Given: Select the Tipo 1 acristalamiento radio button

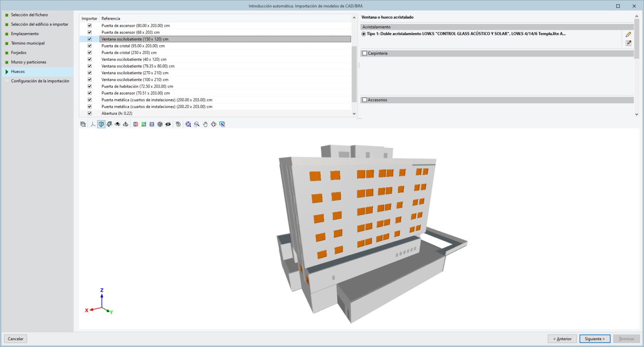Looking at the screenshot, I should pos(363,34).
